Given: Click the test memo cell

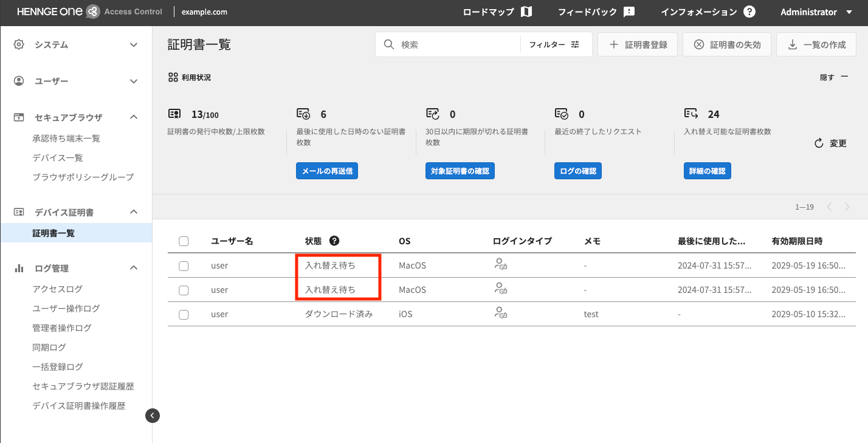Looking at the screenshot, I should pos(591,314).
